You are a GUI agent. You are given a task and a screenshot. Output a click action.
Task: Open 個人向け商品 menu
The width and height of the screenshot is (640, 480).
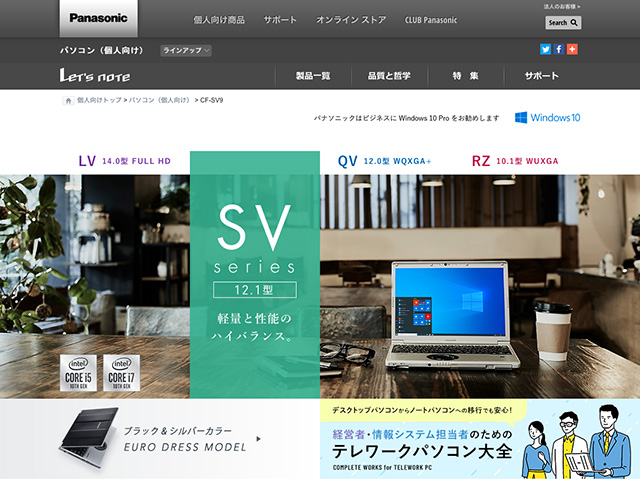[219, 20]
